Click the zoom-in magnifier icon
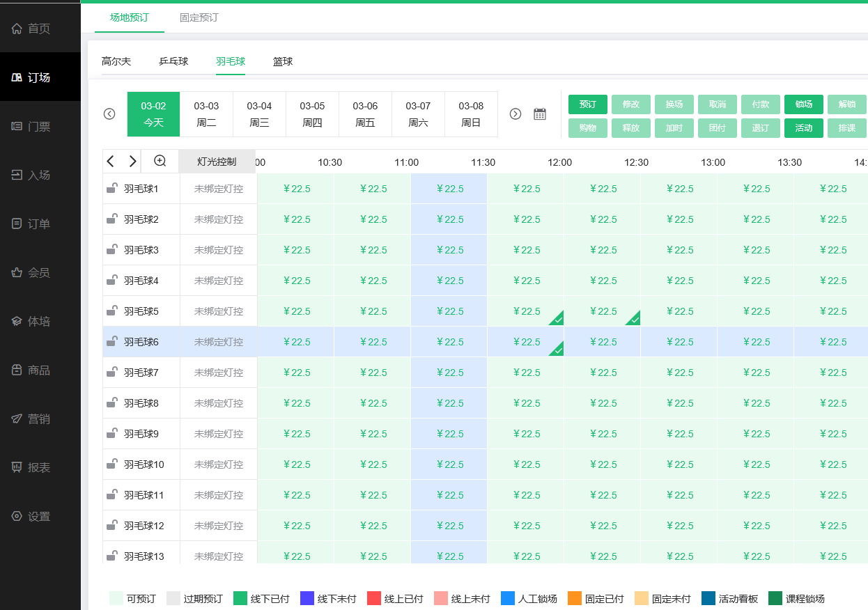868x610 pixels. click(x=160, y=161)
